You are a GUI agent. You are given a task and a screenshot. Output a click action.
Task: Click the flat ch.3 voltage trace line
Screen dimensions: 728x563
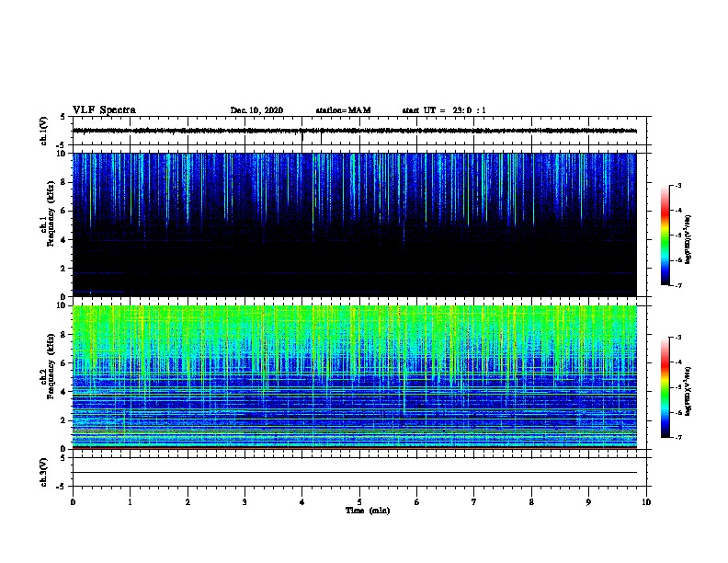[355, 473]
